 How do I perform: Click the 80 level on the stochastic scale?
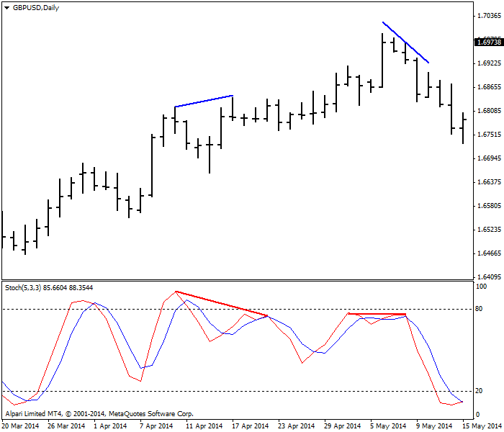(478, 309)
